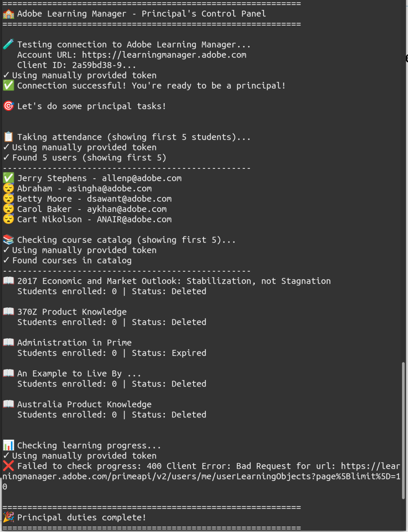
Task: Open the learningmanager.adobe.com Account URL
Action: [x=164, y=55]
